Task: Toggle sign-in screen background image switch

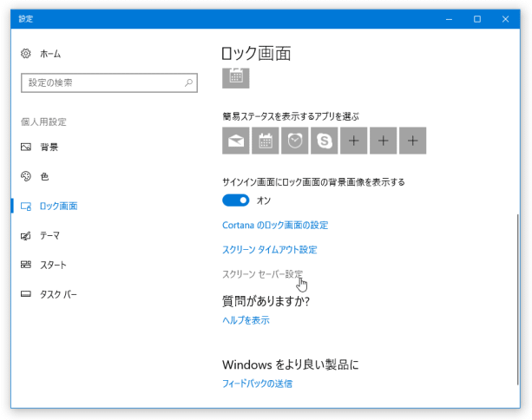Action: tap(236, 200)
